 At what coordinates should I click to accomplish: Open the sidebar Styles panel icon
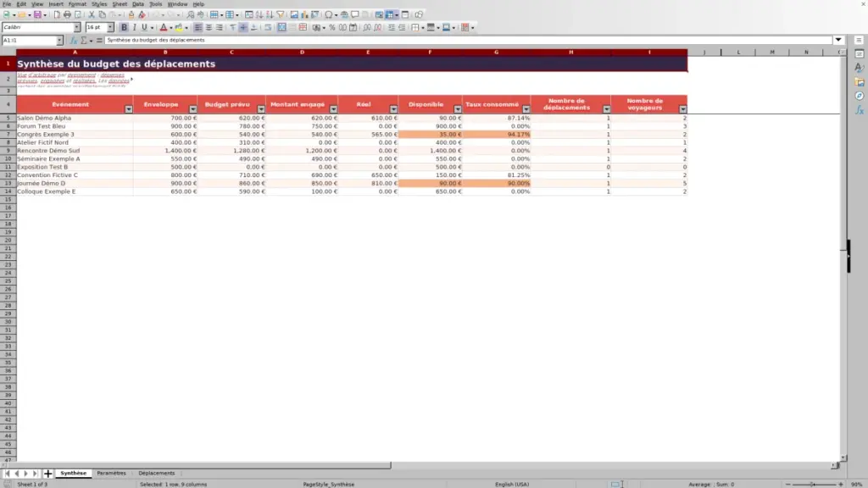click(x=860, y=68)
